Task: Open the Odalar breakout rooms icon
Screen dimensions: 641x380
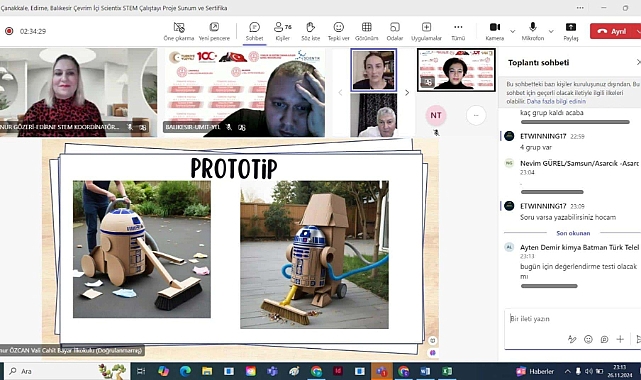Action: pos(395,31)
